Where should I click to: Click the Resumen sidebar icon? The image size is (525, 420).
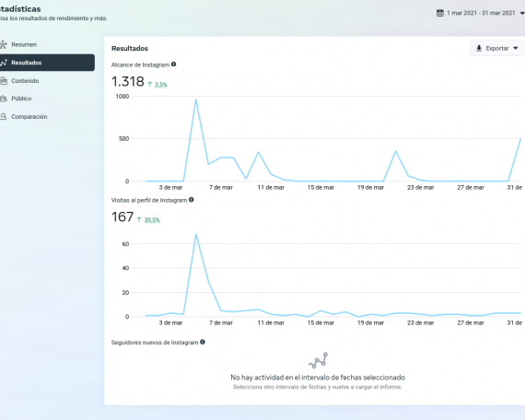[4, 44]
